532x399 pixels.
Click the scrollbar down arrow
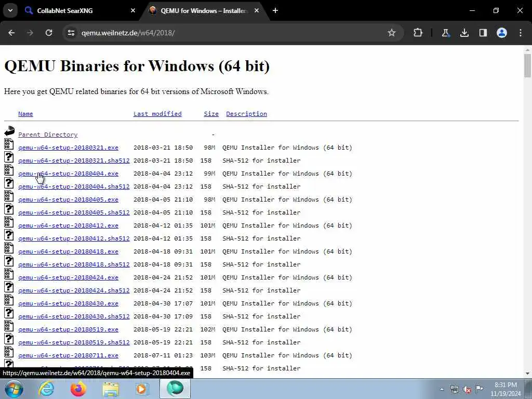click(x=527, y=374)
